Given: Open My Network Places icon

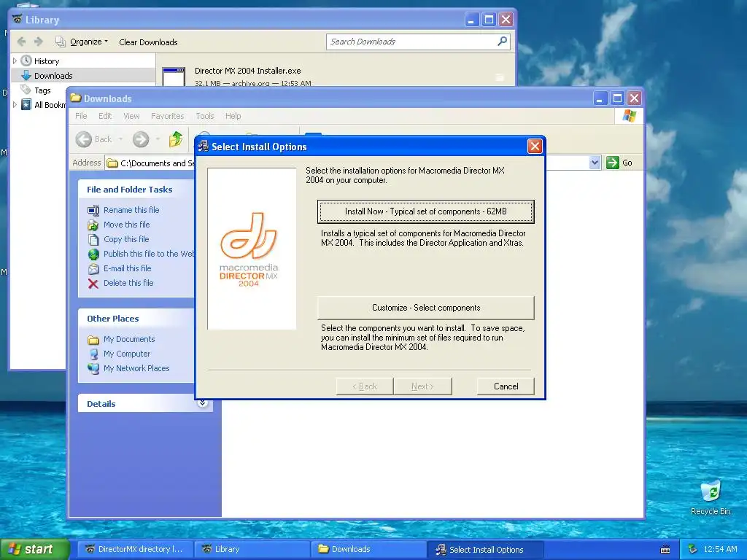Looking at the screenshot, I should tap(93, 368).
